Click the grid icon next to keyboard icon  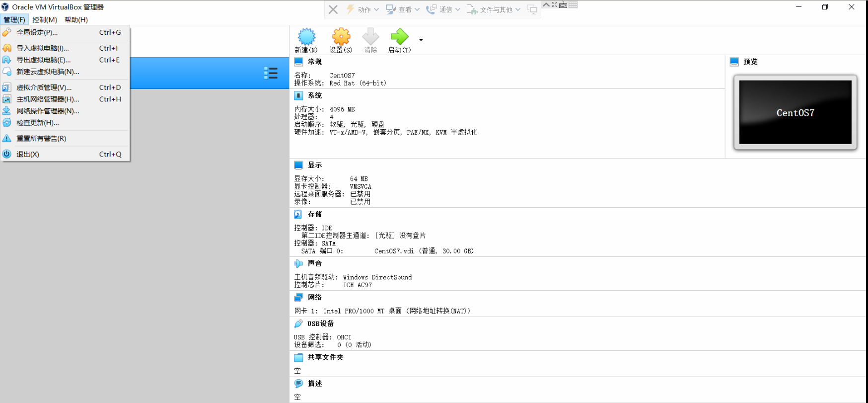[574, 4]
